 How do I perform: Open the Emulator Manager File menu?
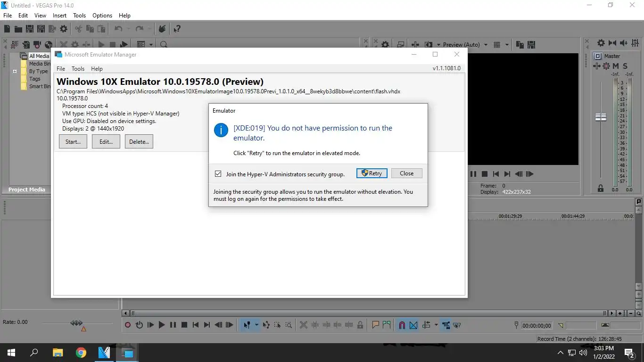coord(61,69)
